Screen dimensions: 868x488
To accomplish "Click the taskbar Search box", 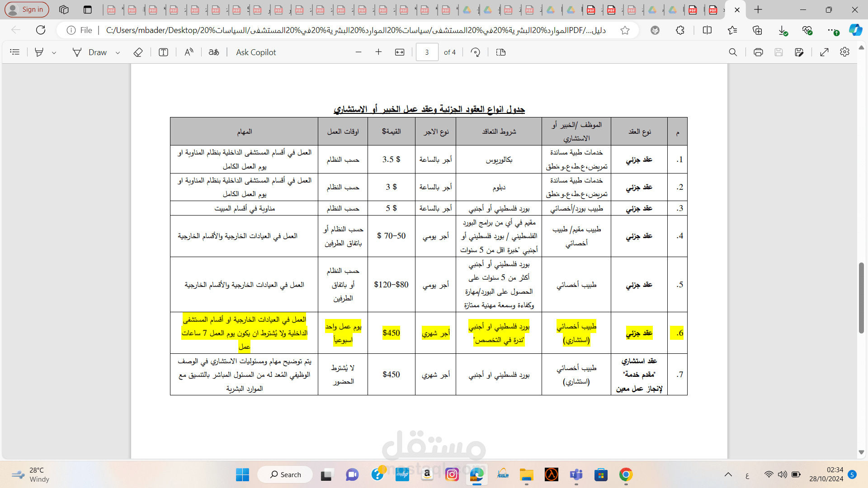I will coord(285,474).
